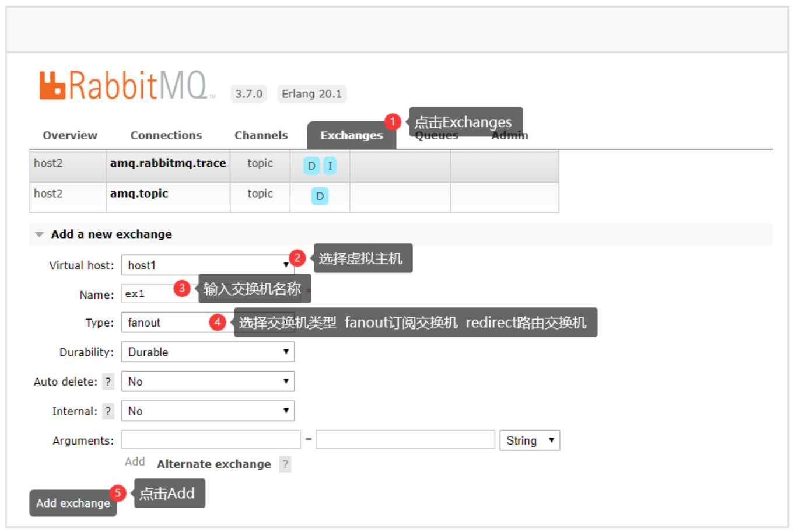795x532 pixels.
Task: Switch to the Overview tab
Action: [x=70, y=135]
